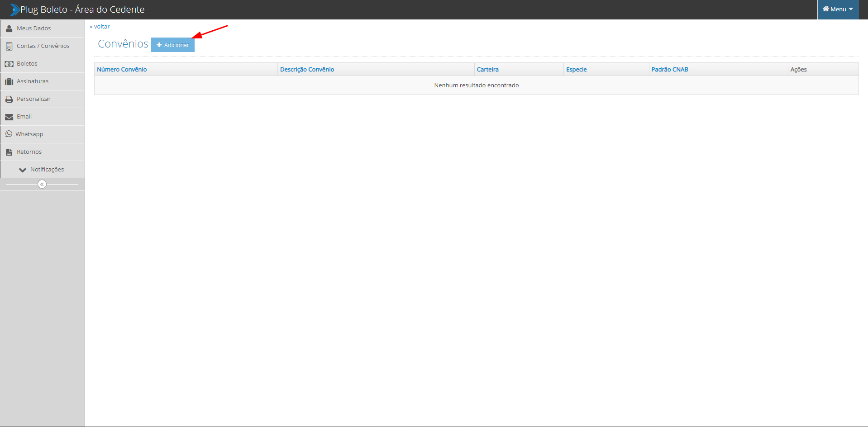Click the Ações column header
This screenshot has height=427, width=868.
pyautogui.click(x=798, y=69)
